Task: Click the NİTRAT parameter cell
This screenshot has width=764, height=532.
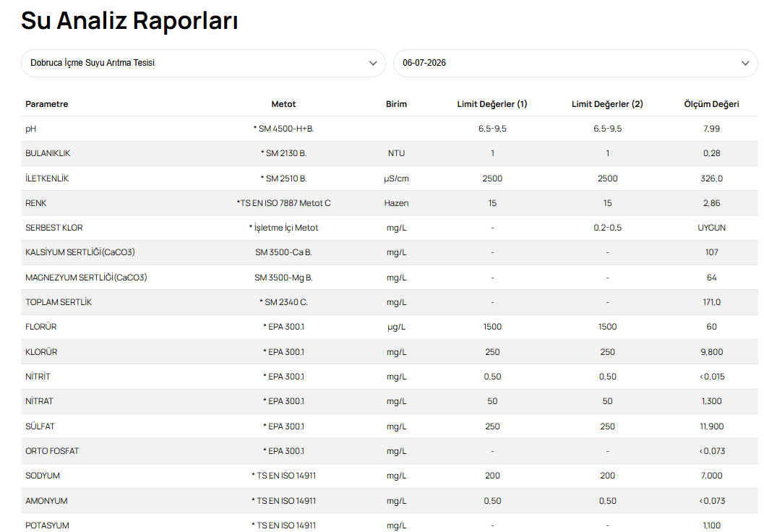Action: [40, 401]
